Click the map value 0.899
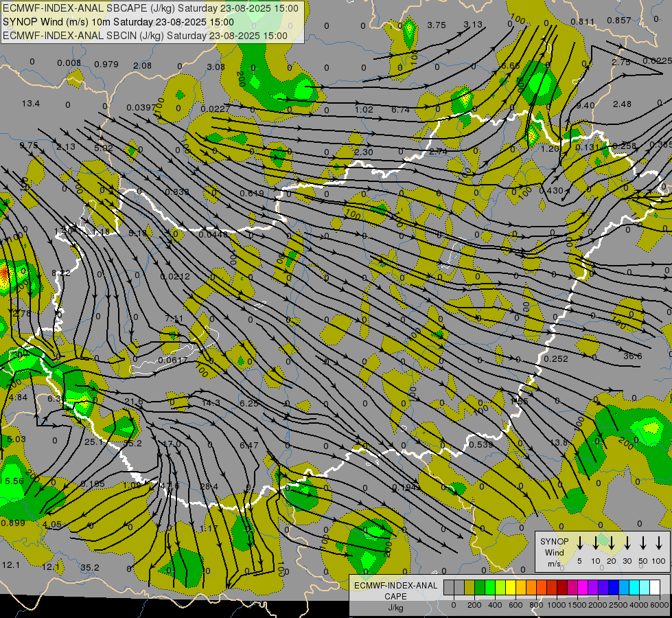Screen dimensions: 672x618 [x=13, y=523]
